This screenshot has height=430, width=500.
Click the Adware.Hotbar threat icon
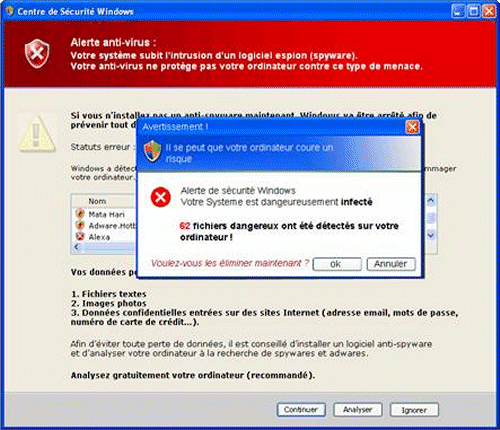point(80,225)
